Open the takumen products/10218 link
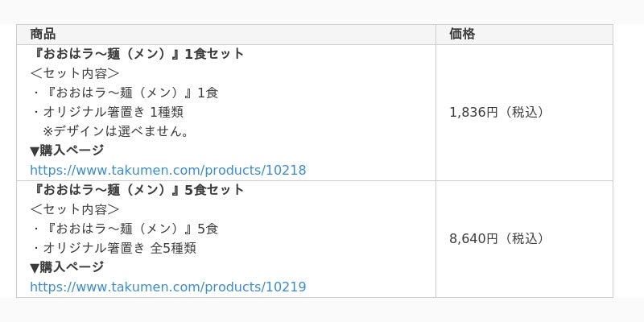This screenshot has height=322, width=644. 168,170
